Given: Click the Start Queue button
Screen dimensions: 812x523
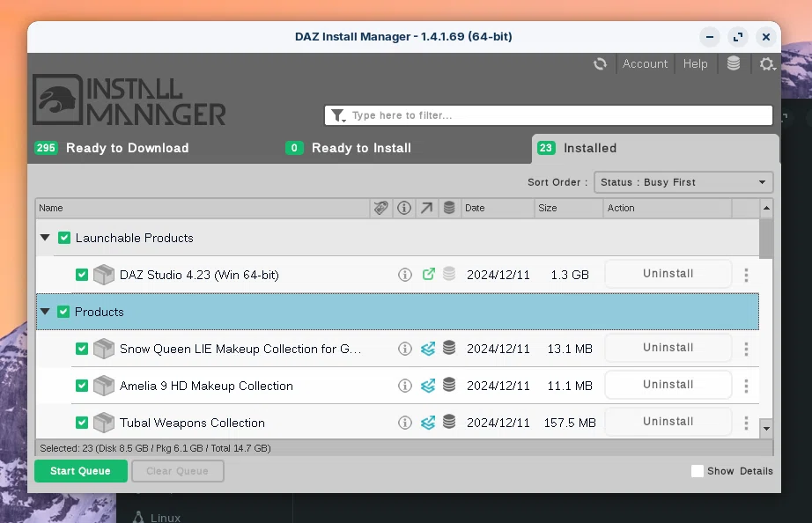Looking at the screenshot, I should [81, 471].
